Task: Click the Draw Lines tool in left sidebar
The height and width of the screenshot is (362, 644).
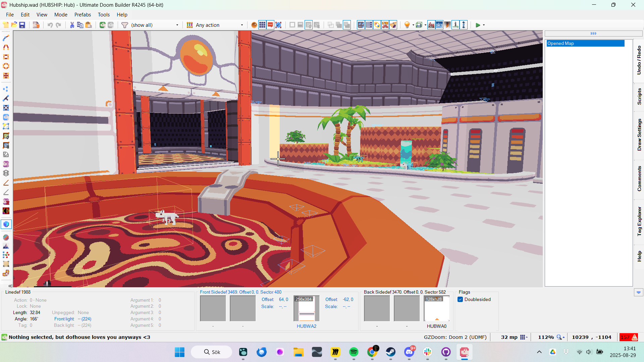Action: (x=6, y=38)
